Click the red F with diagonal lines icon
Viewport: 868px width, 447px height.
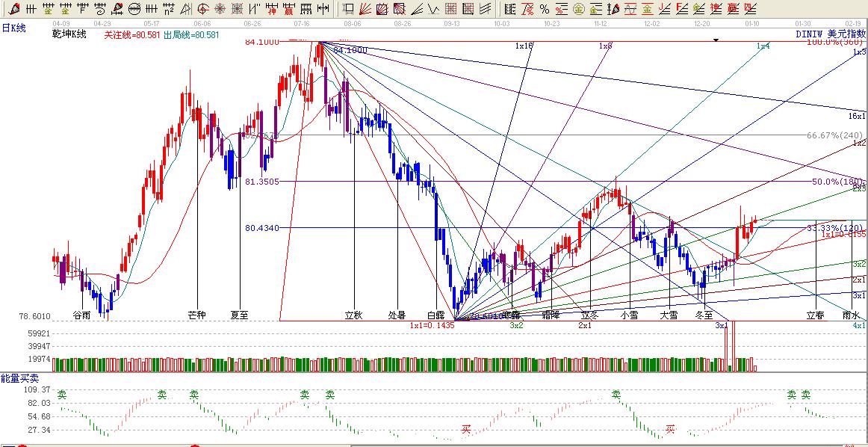tap(681, 9)
